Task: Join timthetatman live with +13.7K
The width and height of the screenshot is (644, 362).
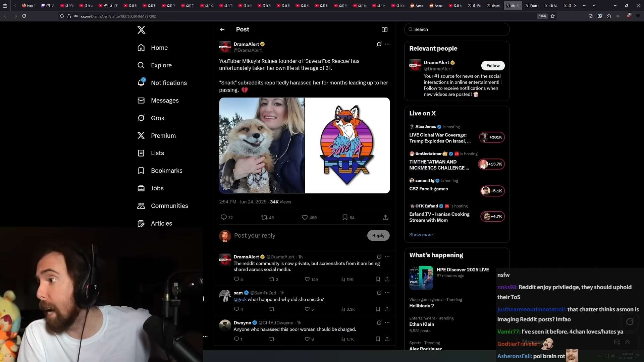Action: pos(491,164)
